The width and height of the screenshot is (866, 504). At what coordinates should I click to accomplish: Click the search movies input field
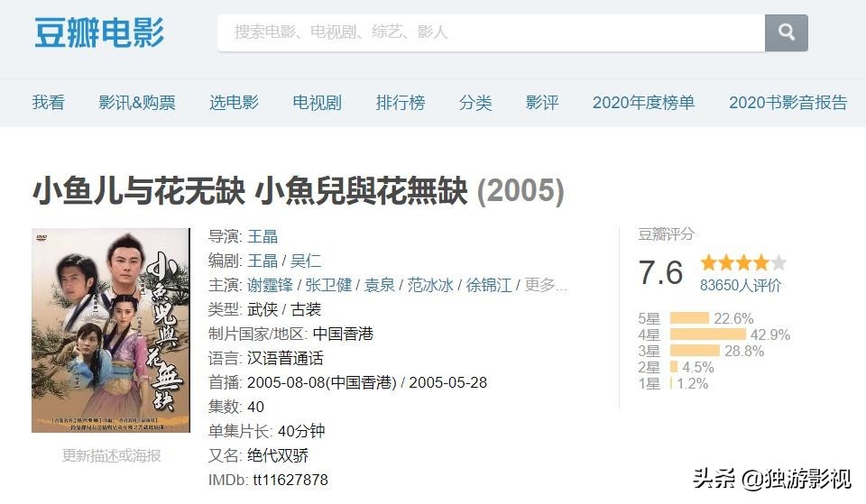point(490,32)
